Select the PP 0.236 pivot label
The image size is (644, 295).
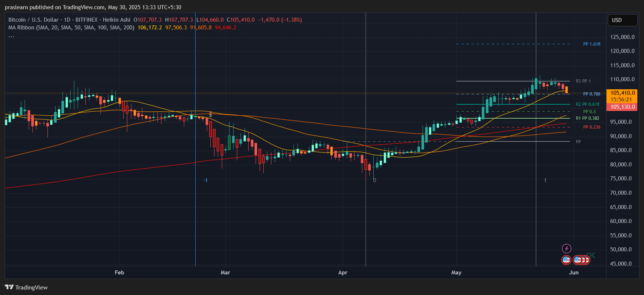tap(592, 127)
